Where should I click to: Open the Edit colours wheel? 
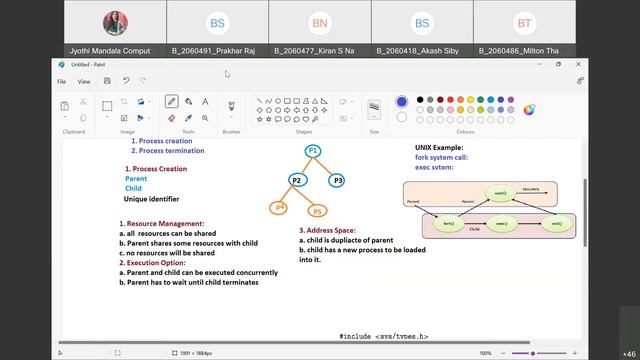(529, 110)
